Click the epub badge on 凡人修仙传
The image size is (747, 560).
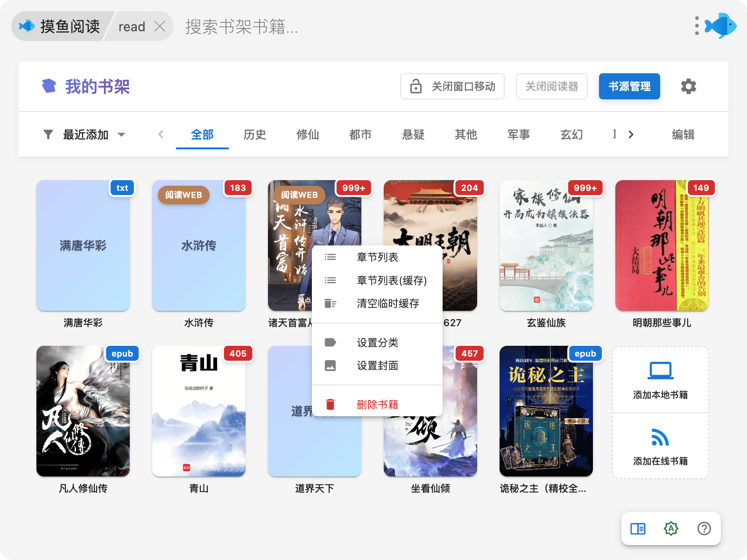point(122,354)
